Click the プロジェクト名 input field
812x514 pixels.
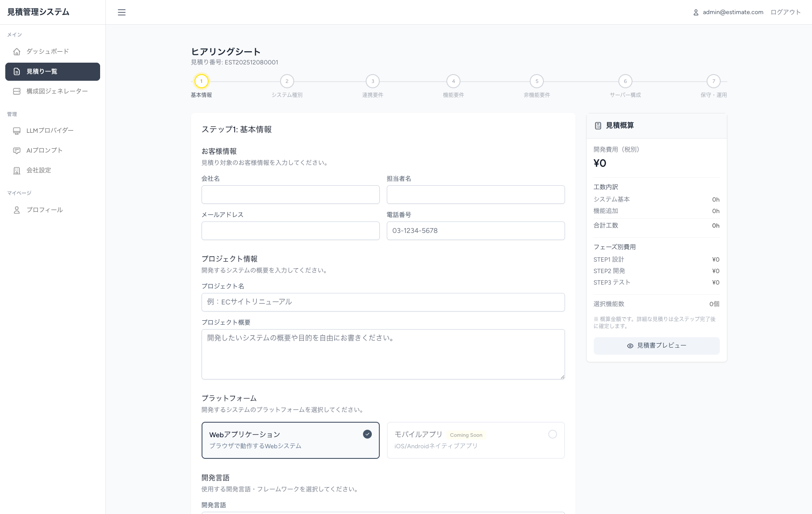click(x=383, y=302)
